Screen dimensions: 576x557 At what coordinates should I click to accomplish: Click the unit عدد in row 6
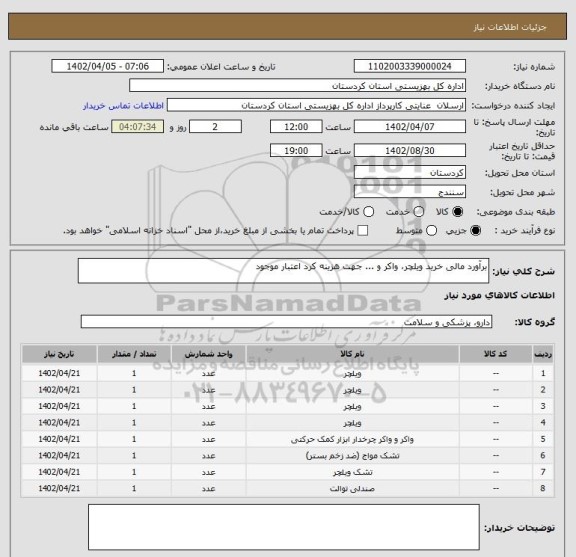point(208,456)
